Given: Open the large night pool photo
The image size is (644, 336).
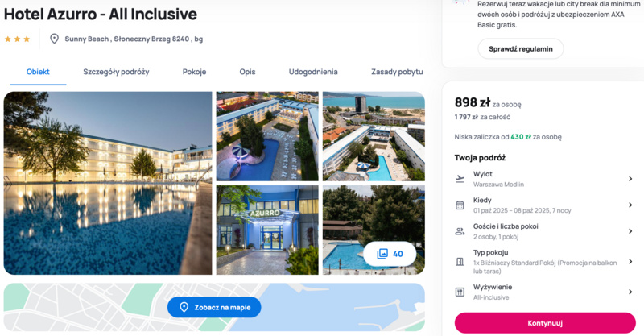Looking at the screenshot, I should tap(108, 183).
